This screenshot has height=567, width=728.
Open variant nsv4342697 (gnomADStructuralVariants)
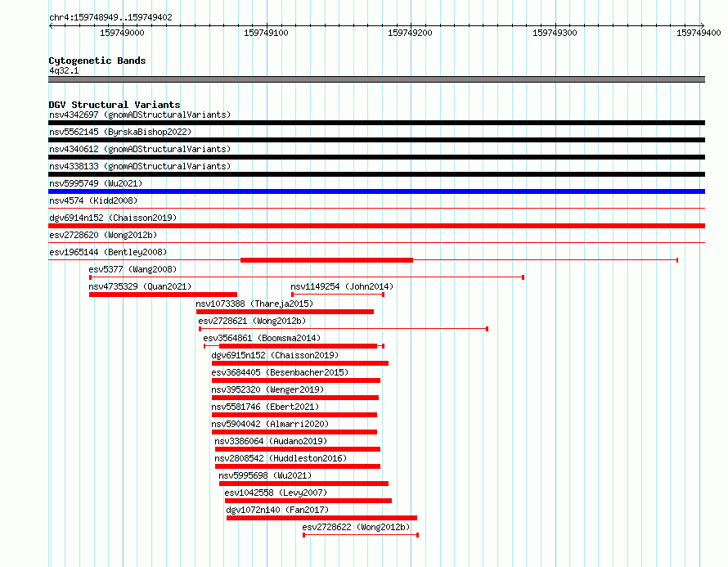140,115
